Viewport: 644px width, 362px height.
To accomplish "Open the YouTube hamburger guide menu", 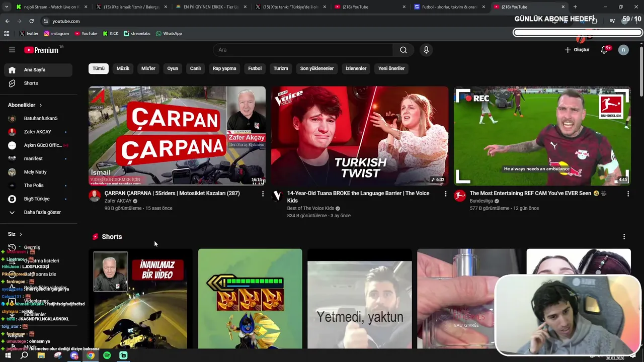I will tap(12, 50).
